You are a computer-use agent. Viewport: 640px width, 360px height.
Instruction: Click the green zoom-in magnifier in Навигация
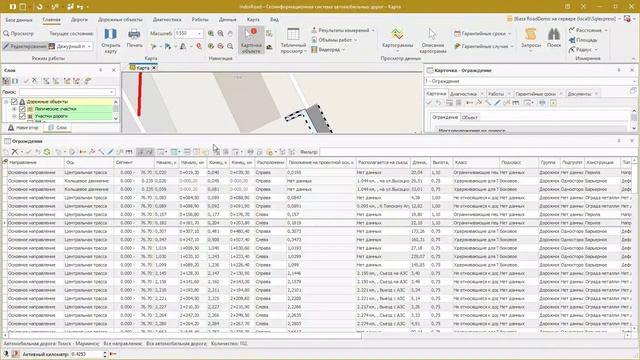211,33
